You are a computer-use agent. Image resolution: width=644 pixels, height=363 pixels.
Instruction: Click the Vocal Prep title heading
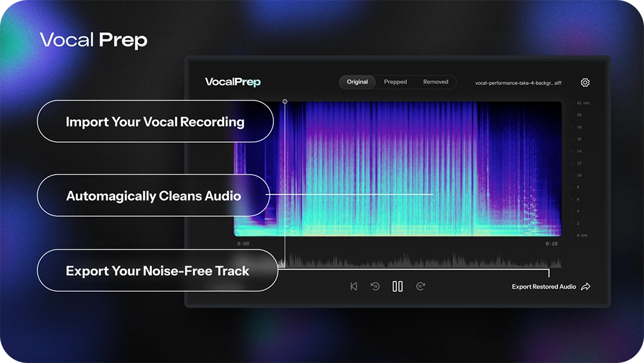(93, 40)
